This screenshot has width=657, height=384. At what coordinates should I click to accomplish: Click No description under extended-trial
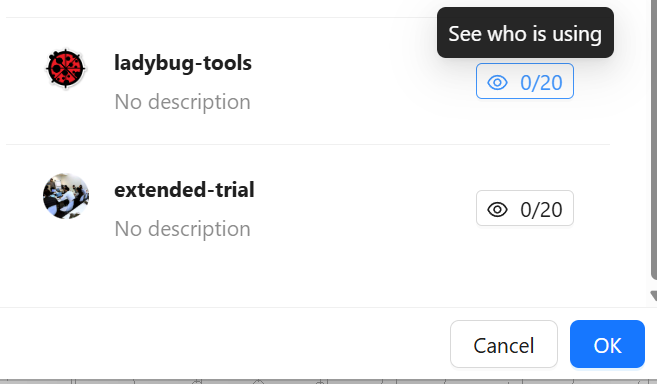pos(182,229)
